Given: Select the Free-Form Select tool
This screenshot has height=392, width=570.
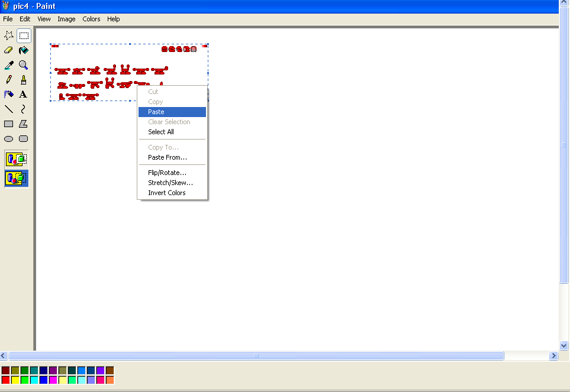Looking at the screenshot, I should pyautogui.click(x=8, y=35).
